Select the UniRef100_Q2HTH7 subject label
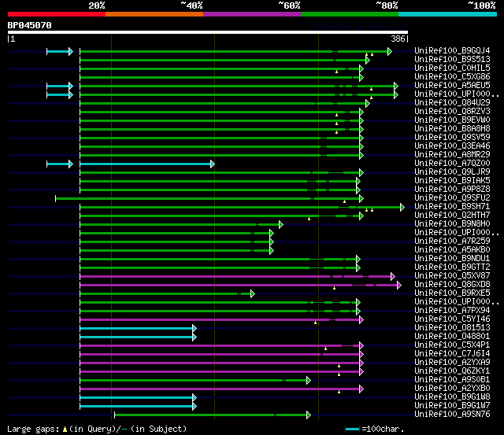 [452, 216]
